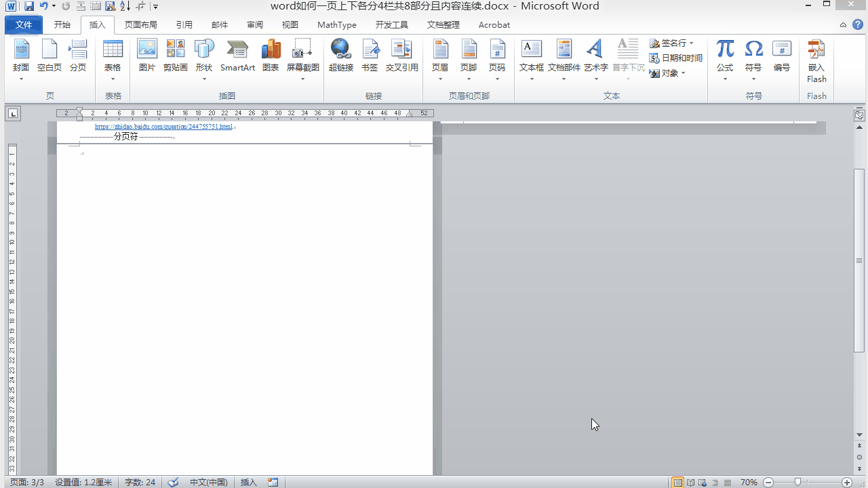This screenshot has height=488, width=868.
Task: Switch to Print Layout view
Action: (x=677, y=483)
